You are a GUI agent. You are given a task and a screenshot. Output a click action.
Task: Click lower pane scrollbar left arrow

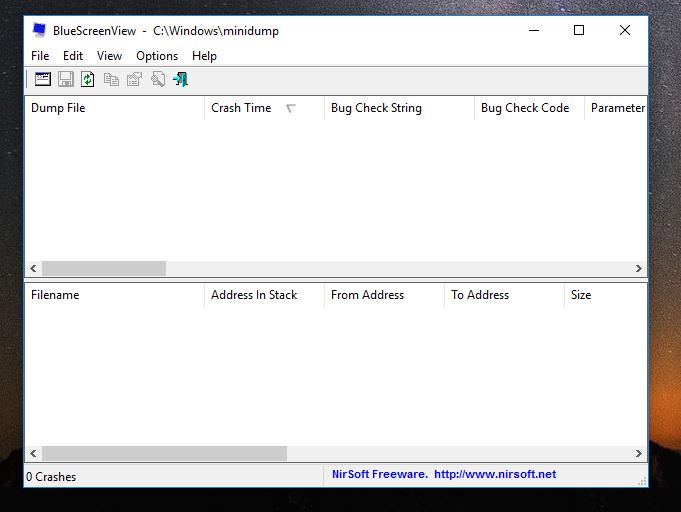tap(33, 453)
